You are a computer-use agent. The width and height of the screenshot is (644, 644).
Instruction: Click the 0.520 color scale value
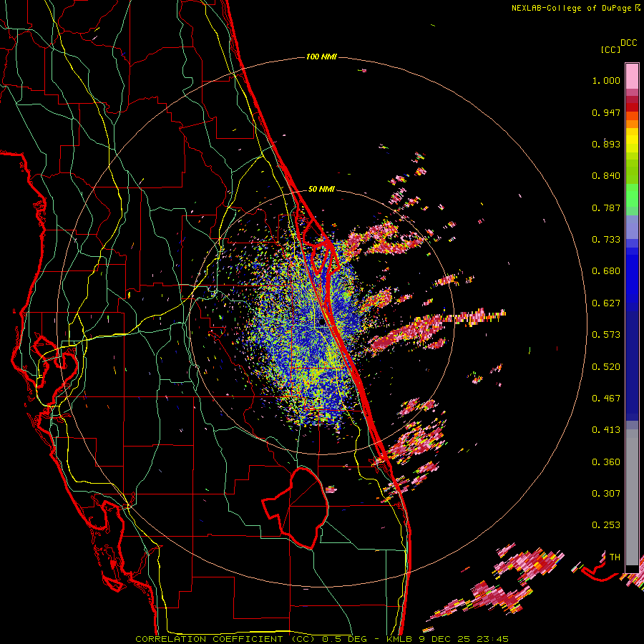click(606, 367)
